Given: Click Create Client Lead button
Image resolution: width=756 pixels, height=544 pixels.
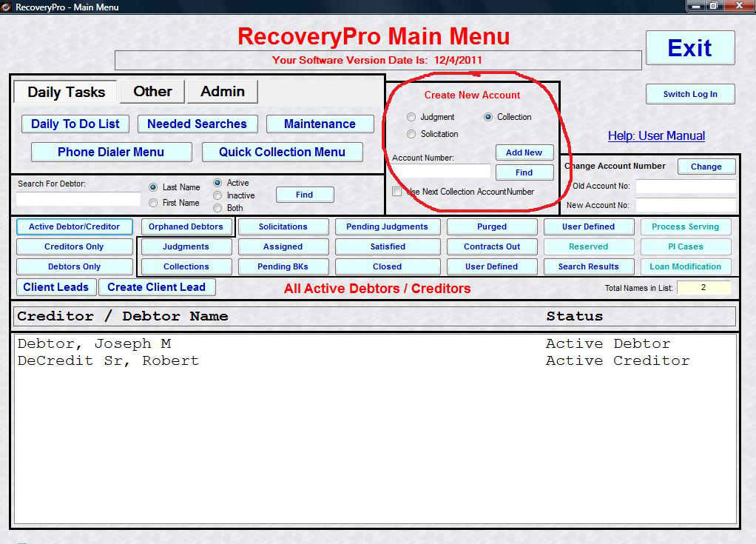Looking at the screenshot, I should (x=157, y=287).
